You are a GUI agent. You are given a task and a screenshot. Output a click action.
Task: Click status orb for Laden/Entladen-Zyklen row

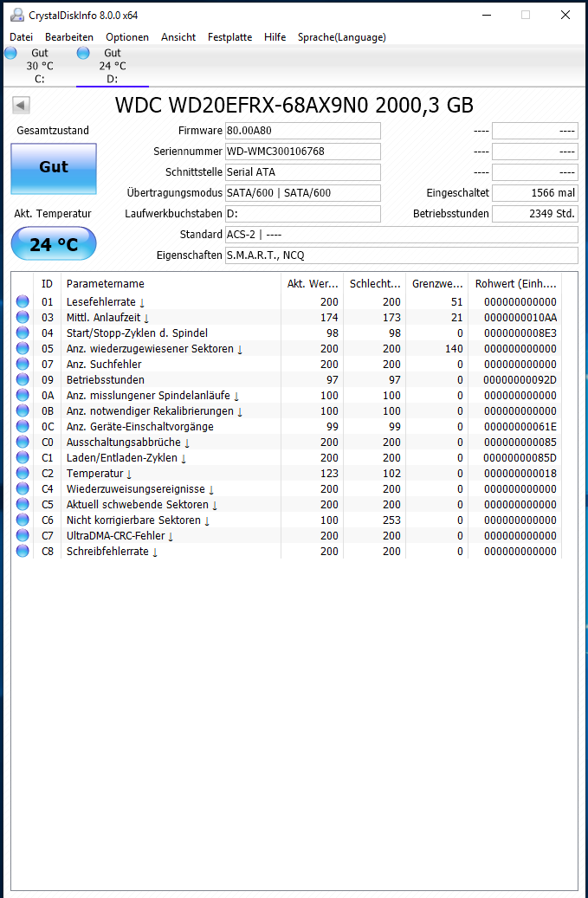tap(23, 457)
